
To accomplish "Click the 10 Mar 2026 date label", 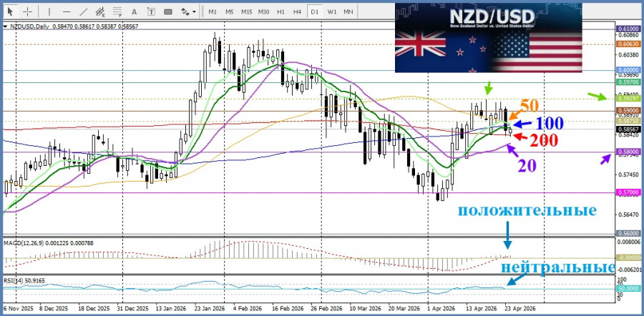I will pos(365,308).
